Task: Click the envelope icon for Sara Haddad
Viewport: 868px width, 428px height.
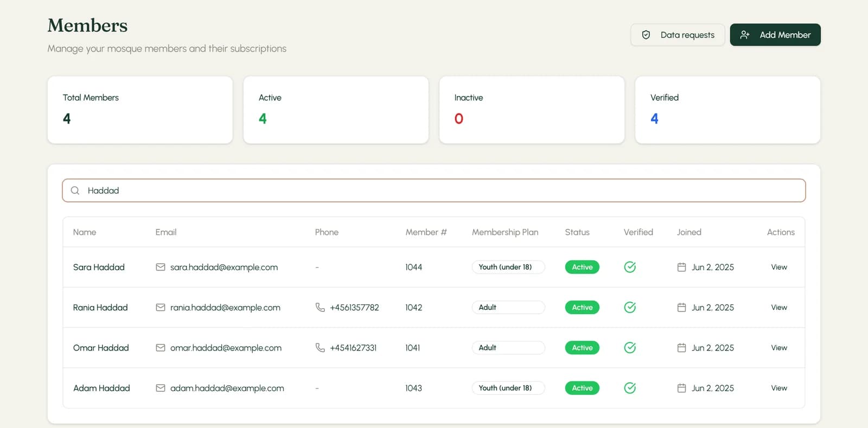Action: [161, 267]
